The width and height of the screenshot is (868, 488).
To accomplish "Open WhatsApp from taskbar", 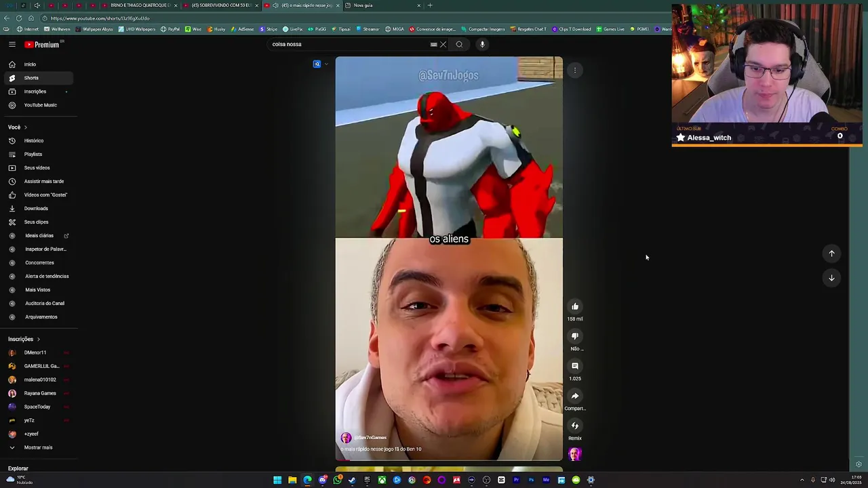I will coord(337,480).
